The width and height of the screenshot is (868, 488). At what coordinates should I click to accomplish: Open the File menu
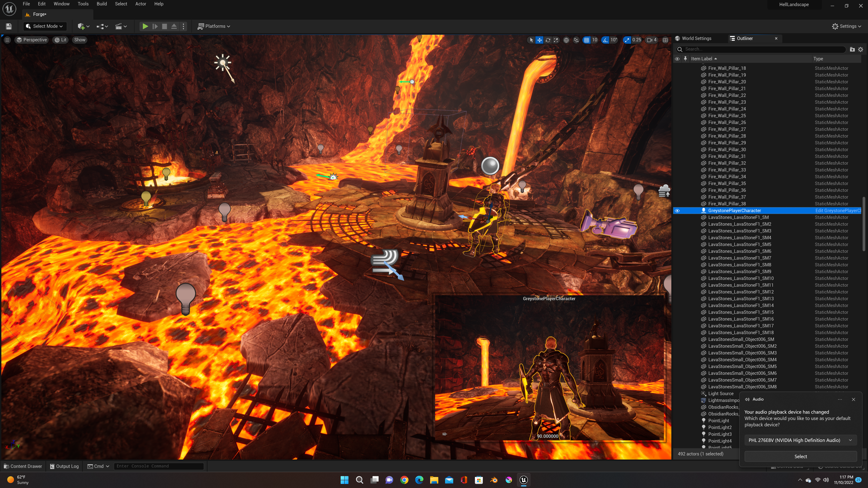click(x=26, y=4)
